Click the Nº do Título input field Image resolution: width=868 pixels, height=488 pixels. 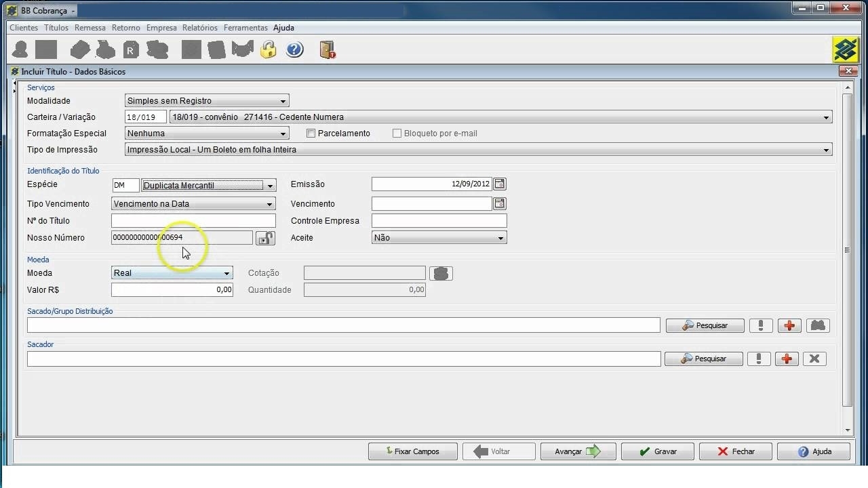pyautogui.click(x=193, y=221)
